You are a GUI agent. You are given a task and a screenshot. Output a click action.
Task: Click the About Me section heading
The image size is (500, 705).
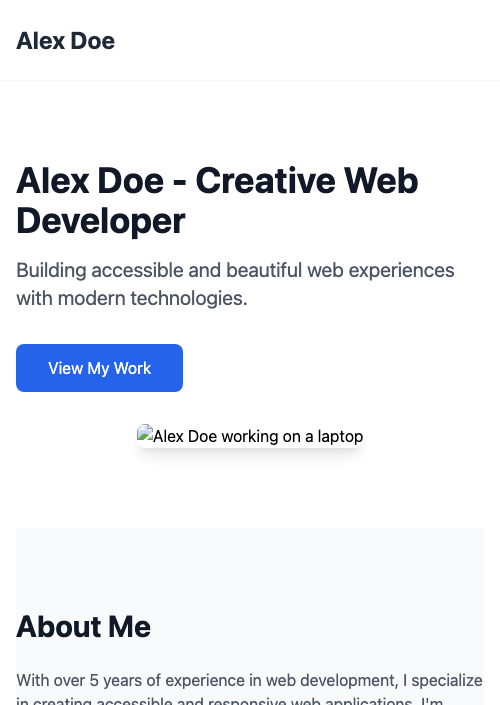[x=84, y=627]
